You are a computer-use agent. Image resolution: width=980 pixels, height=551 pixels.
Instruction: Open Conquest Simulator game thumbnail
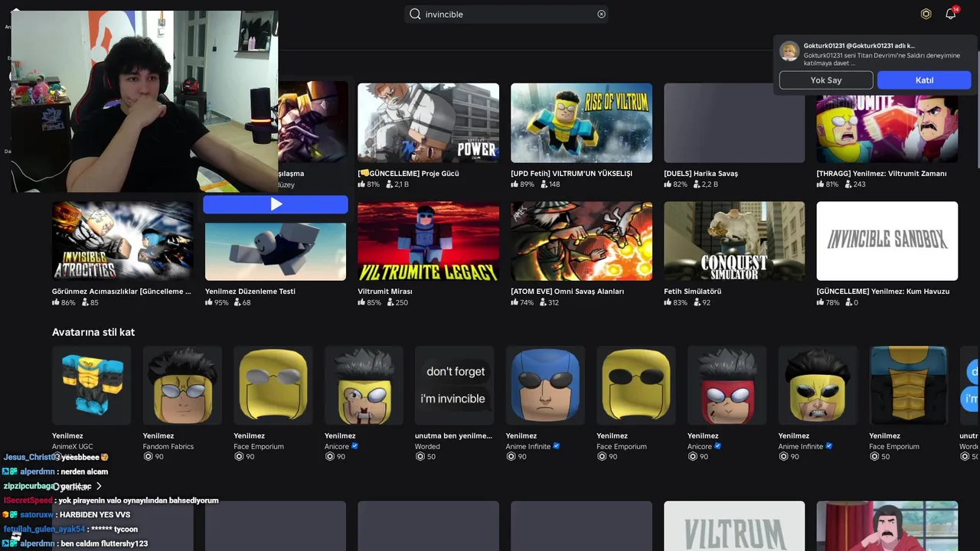click(734, 241)
